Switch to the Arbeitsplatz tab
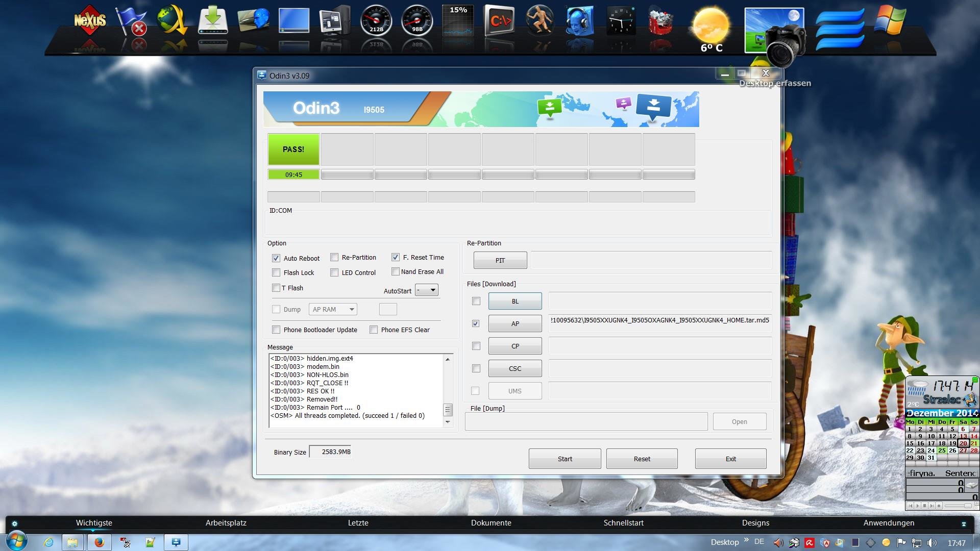980x551 pixels. tap(226, 523)
